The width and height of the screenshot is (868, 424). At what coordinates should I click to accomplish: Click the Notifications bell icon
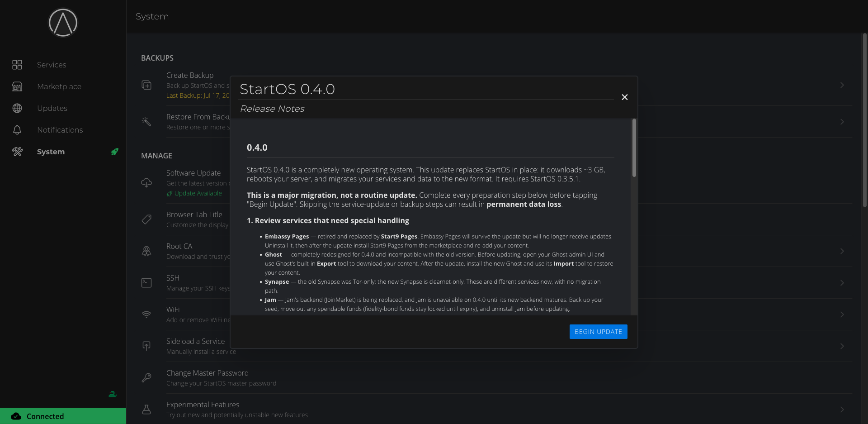[x=17, y=130]
